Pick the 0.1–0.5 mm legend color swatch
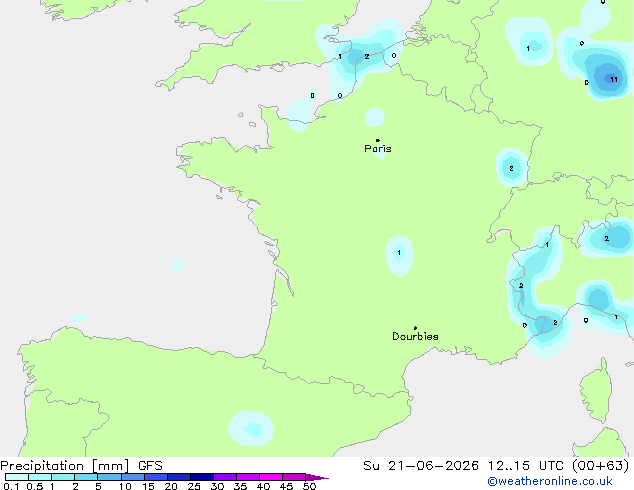 pyautogui.click(x=17, y=477)
